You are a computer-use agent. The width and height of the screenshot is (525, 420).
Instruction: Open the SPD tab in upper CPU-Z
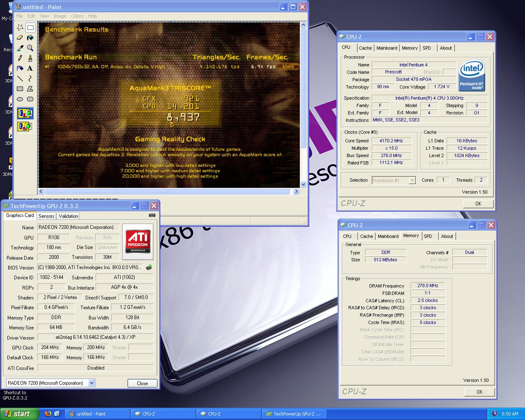(x=427, y=48)
